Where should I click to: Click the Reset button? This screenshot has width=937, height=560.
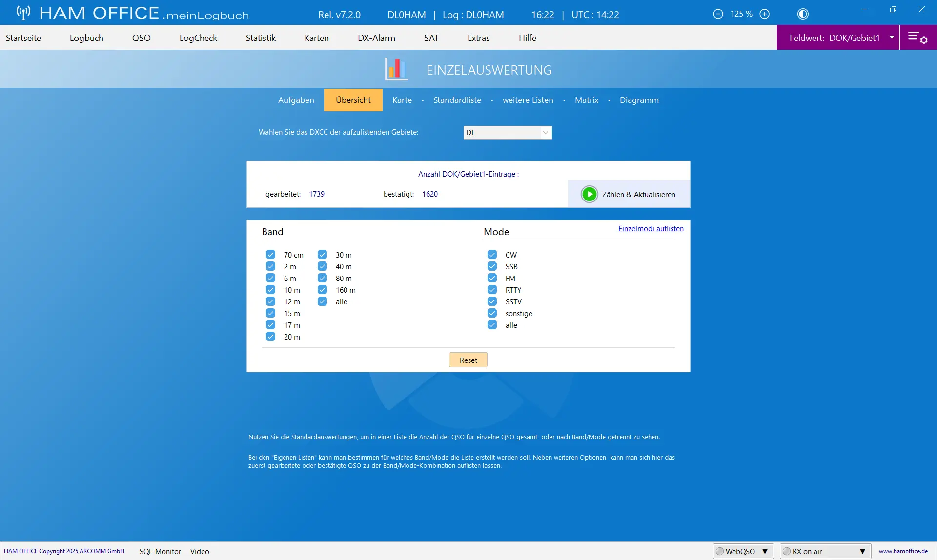coord(468,360)
